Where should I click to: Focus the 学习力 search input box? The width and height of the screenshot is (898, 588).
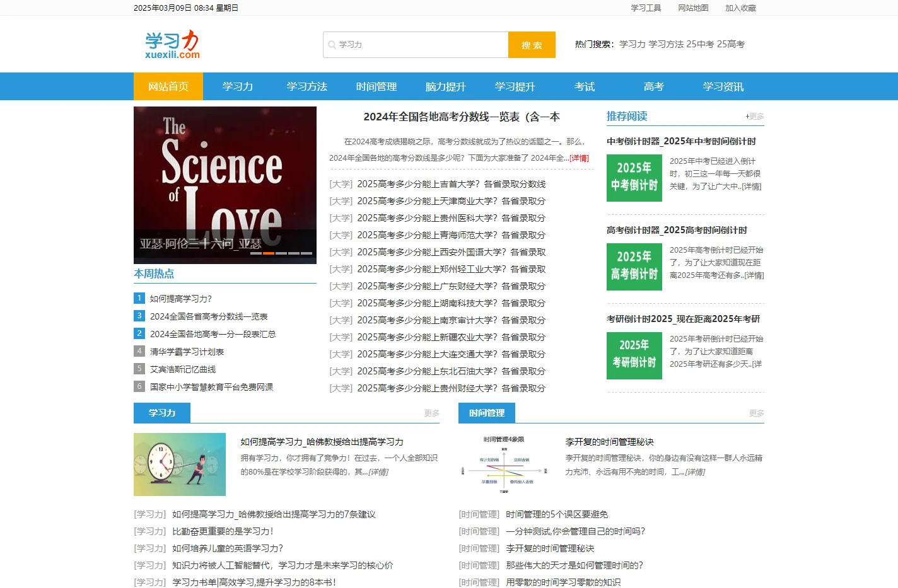coord(416,45)
